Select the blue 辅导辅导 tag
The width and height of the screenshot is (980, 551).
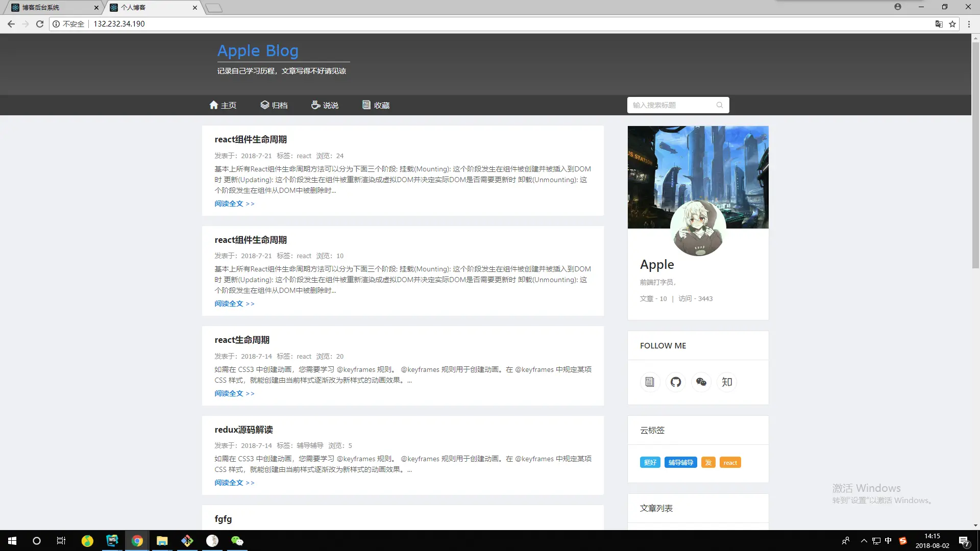[x=680, y=463]
